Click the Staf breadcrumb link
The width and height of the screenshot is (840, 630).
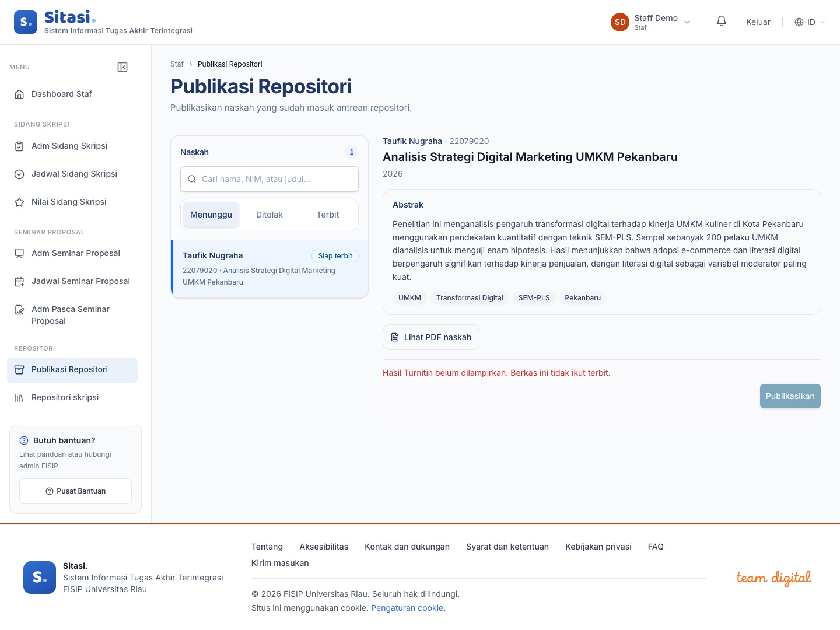pyautogui.click(x=177, y=64)
